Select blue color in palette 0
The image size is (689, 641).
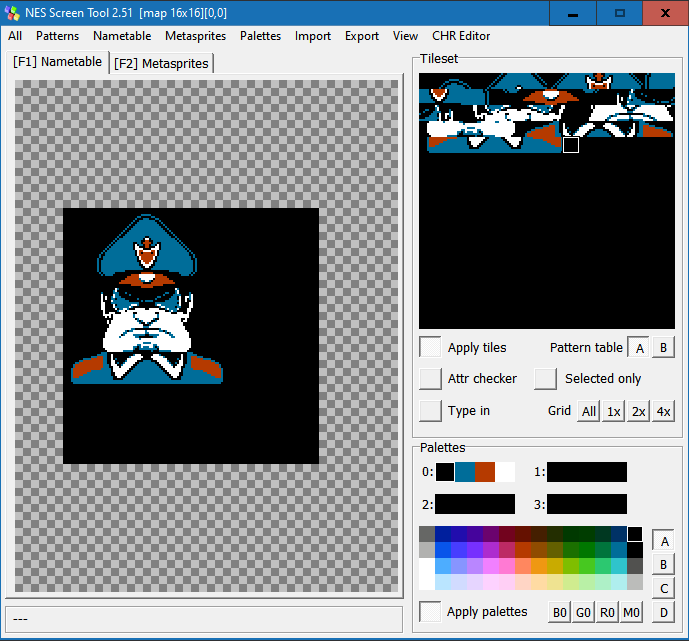pyautogui.click(x=465, y=472)
